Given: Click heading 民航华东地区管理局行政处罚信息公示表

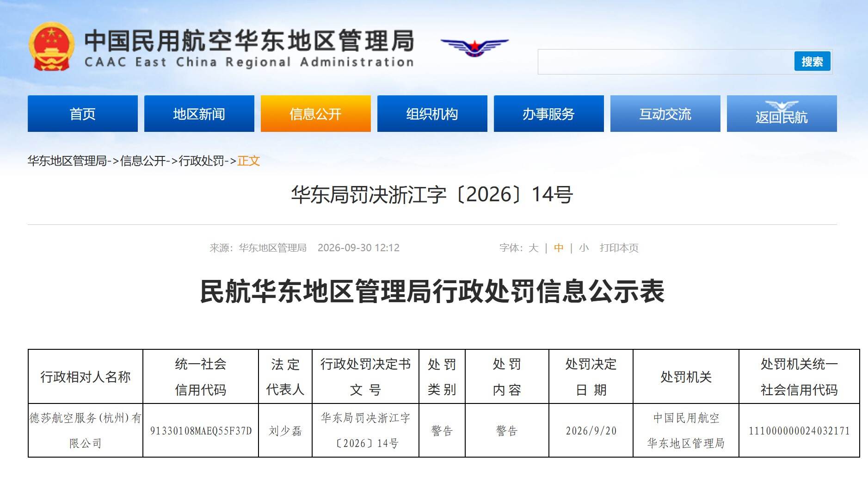Looking at the screenshot, I should click(x=432, y=291).
